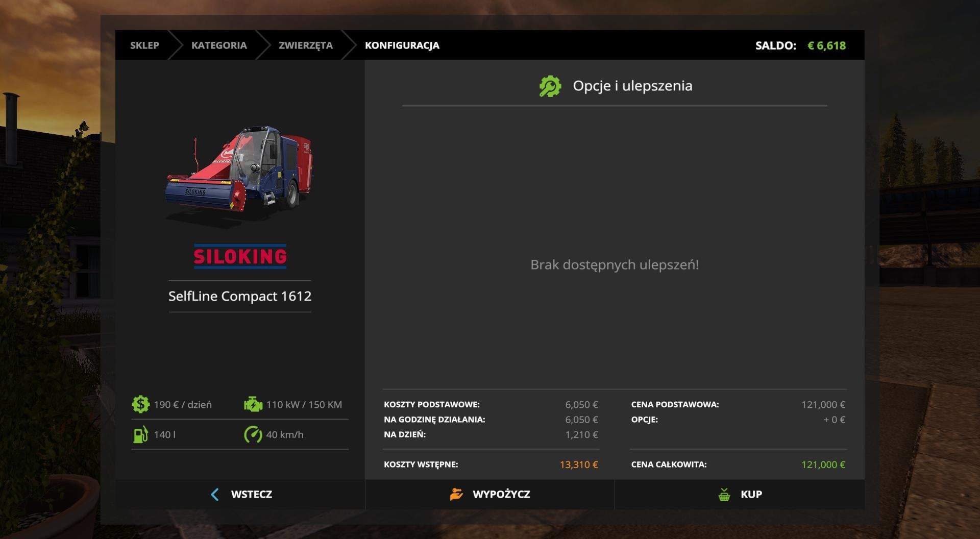Lease the vehicle with WYPOŻYCZ
Screen dimensions: 980x539
tap(490, 494)
